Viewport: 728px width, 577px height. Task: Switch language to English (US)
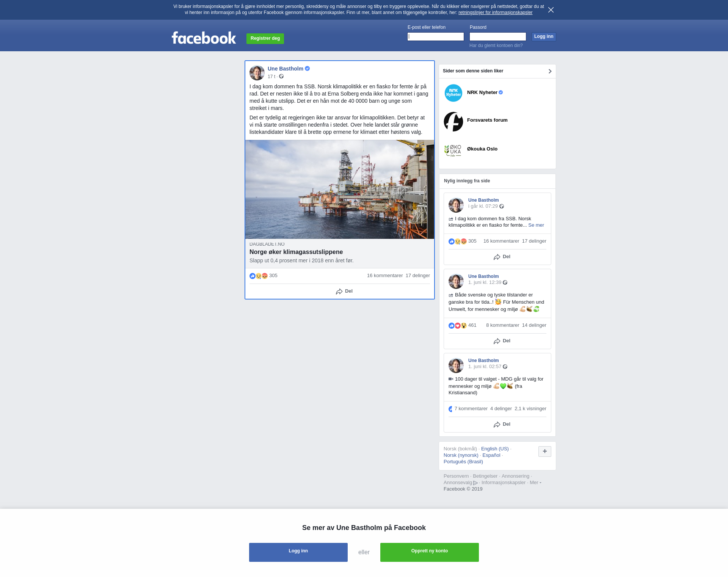tap(495, 449)
